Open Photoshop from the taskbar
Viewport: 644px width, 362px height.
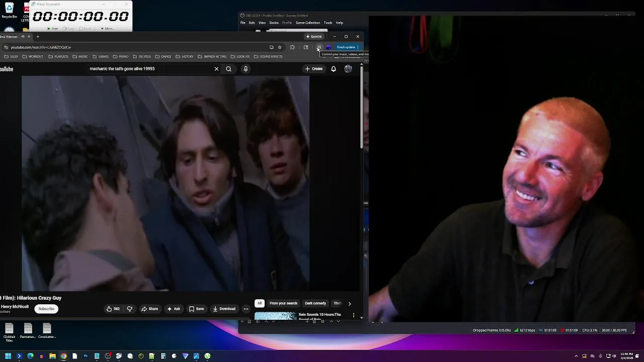tap(86, 356)
